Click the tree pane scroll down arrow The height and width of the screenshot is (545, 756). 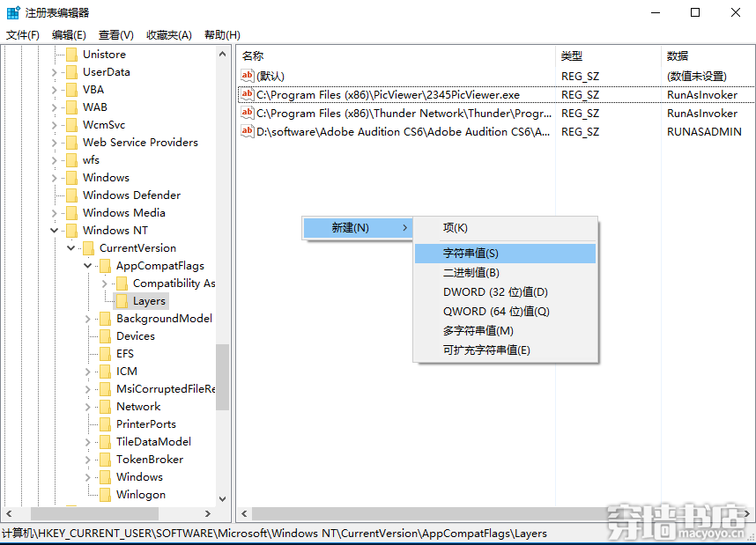[x=222, y=498]
